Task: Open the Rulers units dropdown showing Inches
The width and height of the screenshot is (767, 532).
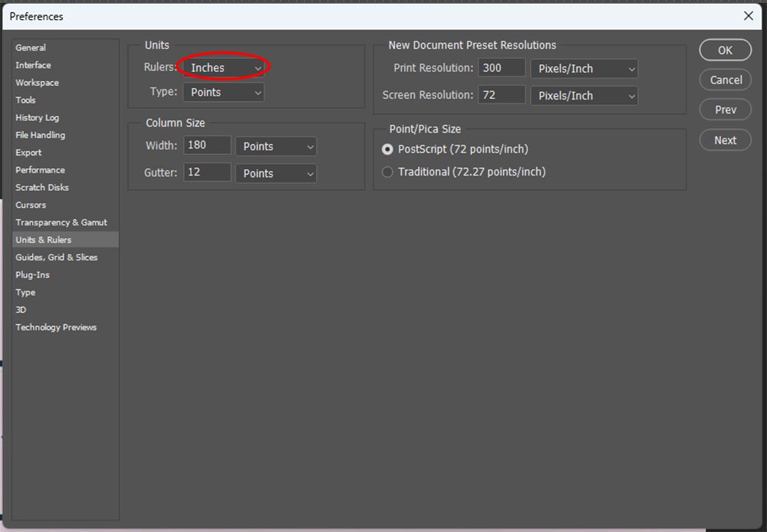Action: 223,67
